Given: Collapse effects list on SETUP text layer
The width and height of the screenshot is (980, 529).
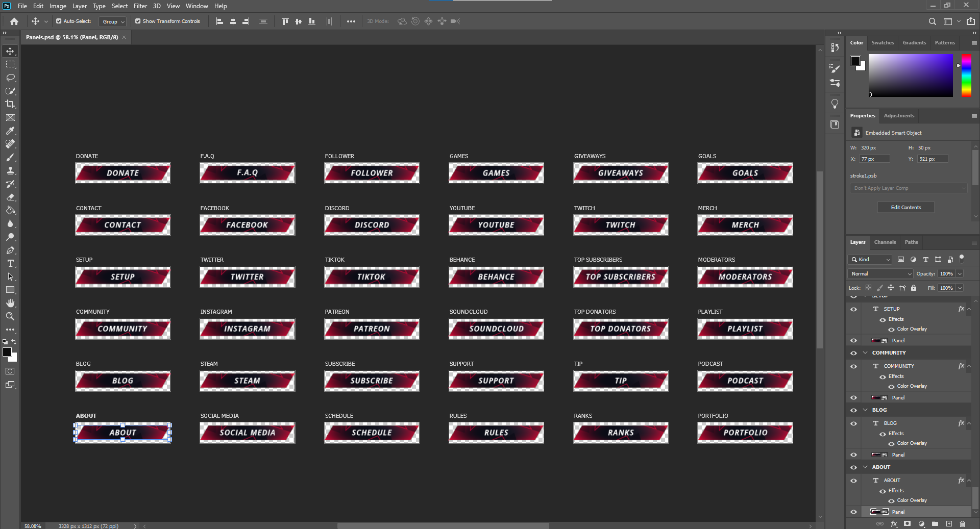Looking at the screenshot, I should pos(969,309).
